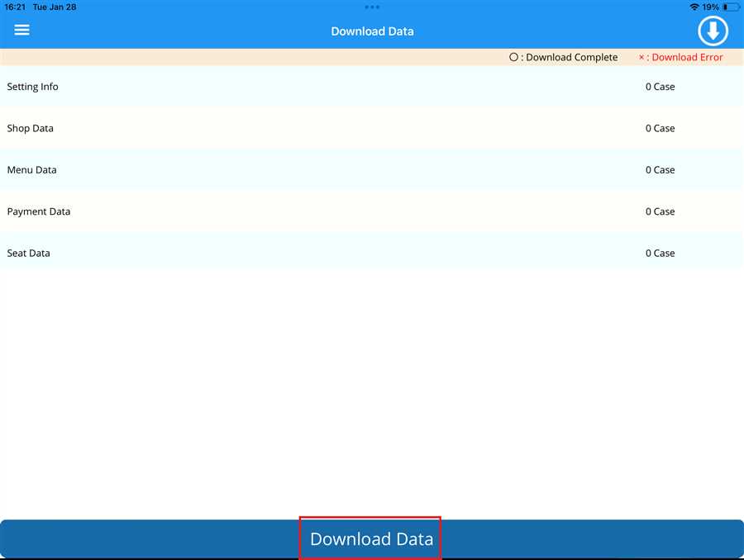
Task: Click the red Download Error legend
Action: (680, 57)
